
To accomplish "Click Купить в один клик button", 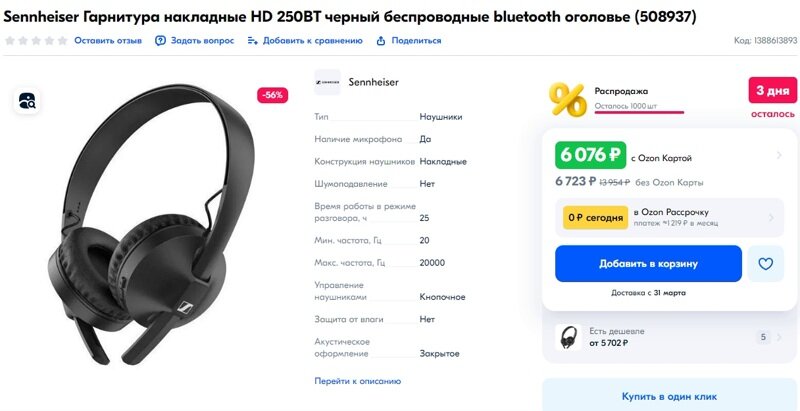I will tap(669, 396).
